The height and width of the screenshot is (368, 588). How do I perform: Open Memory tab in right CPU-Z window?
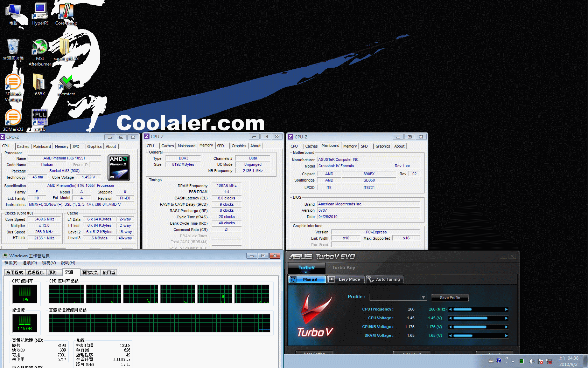coord(350,146)
